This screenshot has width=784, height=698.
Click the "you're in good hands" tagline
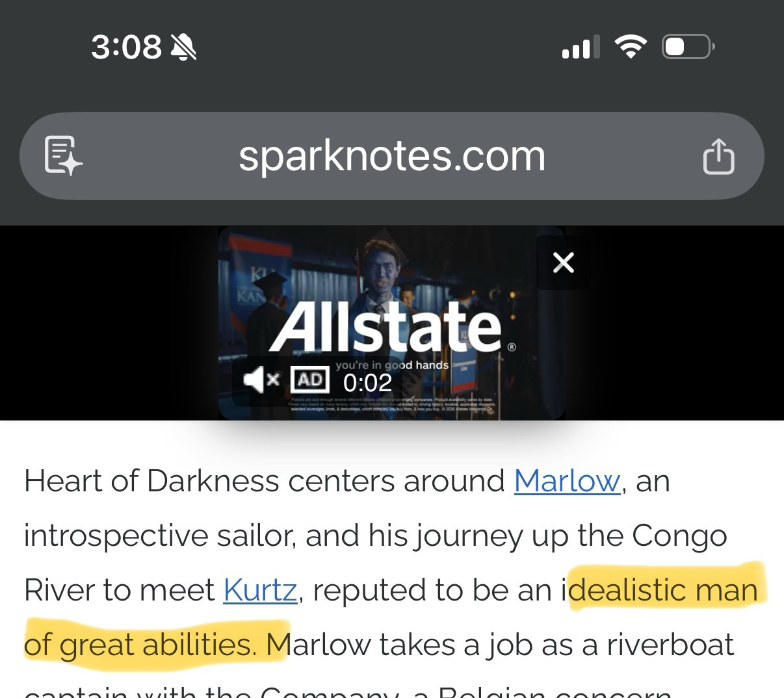pyautogui.click(x=392, y=365)
